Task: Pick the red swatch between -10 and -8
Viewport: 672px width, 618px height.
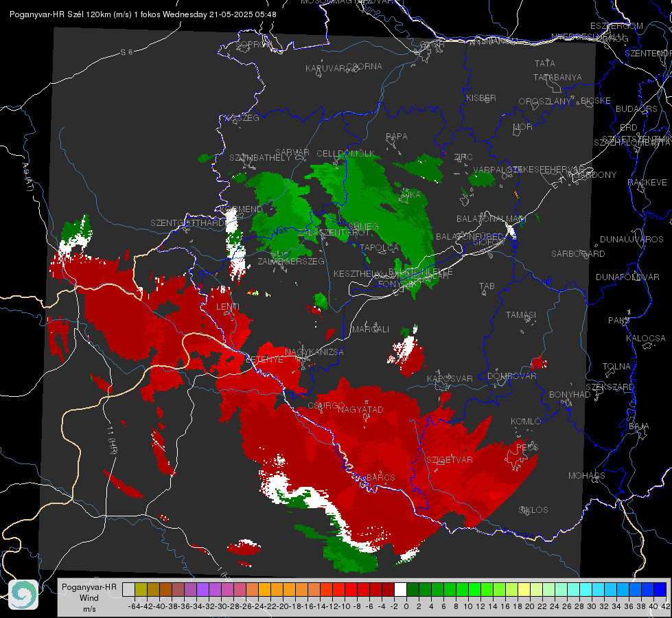Action: tap(351, 590)
